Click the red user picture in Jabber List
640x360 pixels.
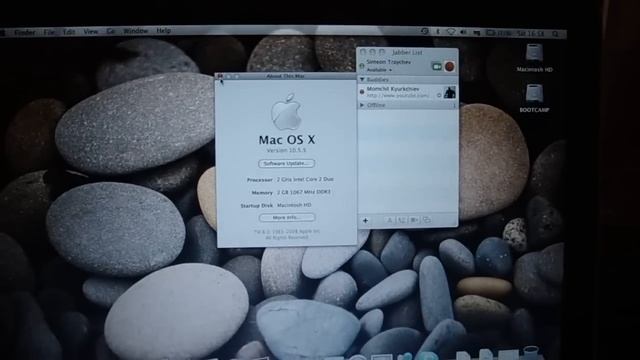(x=449, y=66)
